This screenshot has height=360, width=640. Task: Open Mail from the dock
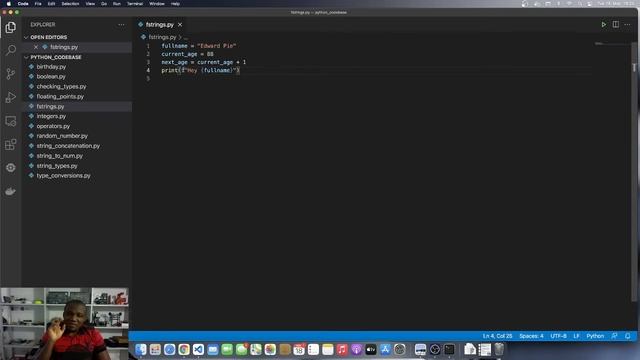click(213, 349)
